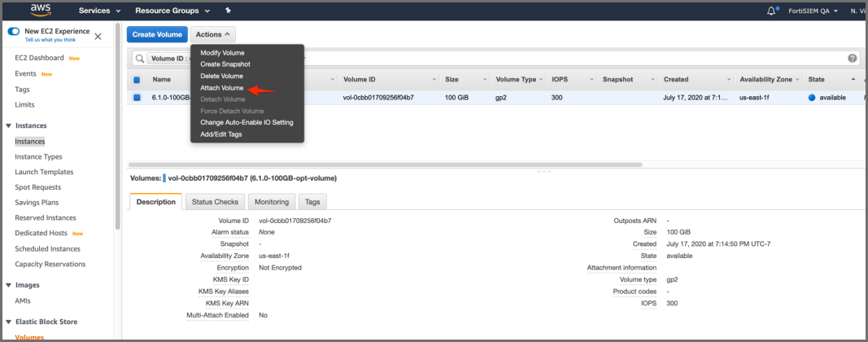Open the Created column filter arrow
This screenshot has height=342, width=868.
click(729, 80)
